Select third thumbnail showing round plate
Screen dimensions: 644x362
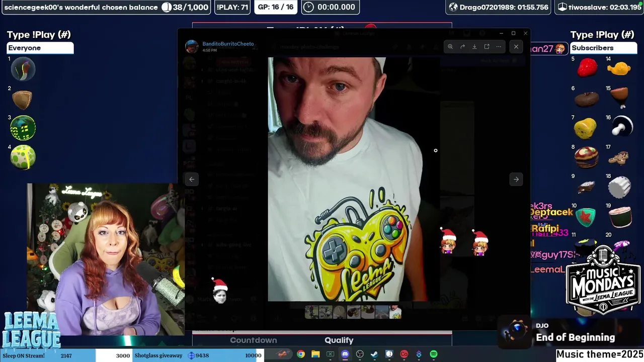(x=340, y=312)
